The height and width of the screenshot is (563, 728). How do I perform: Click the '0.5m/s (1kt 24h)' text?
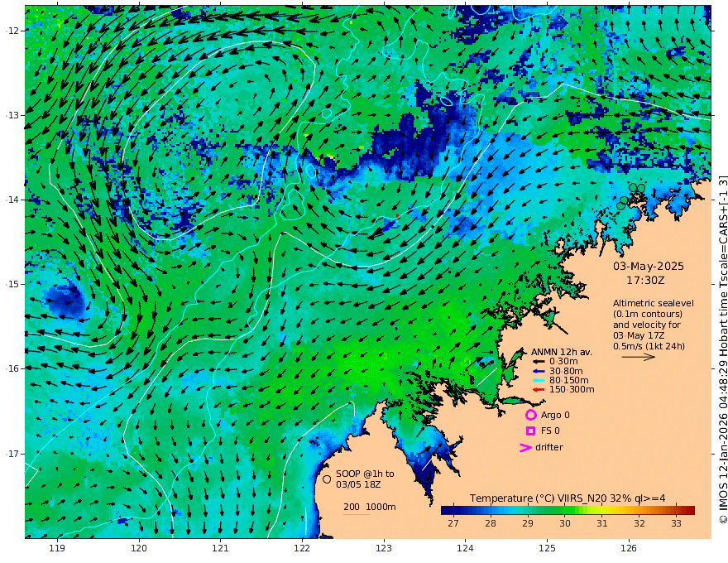point(649,346)
